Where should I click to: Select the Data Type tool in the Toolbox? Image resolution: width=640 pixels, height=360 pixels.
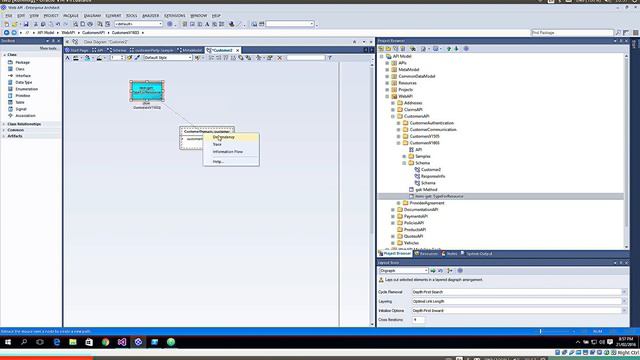coord(23,82)
